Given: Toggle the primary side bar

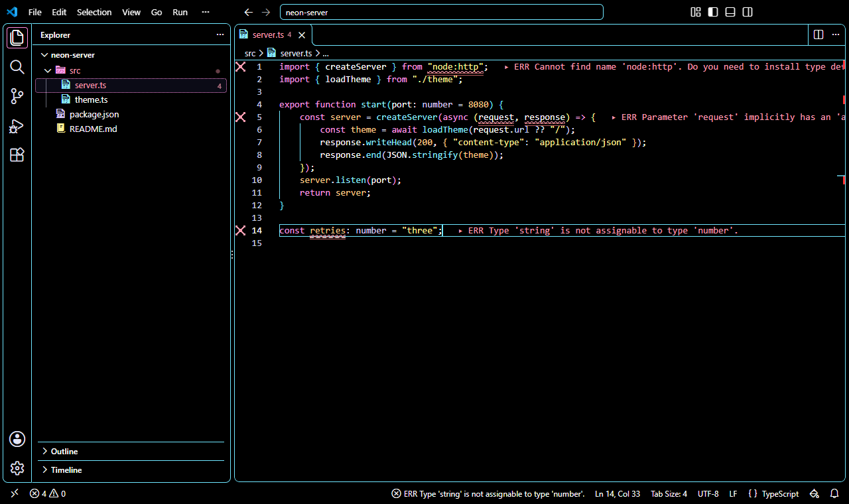Looking at the screenshot, I should tap(713, 12).
